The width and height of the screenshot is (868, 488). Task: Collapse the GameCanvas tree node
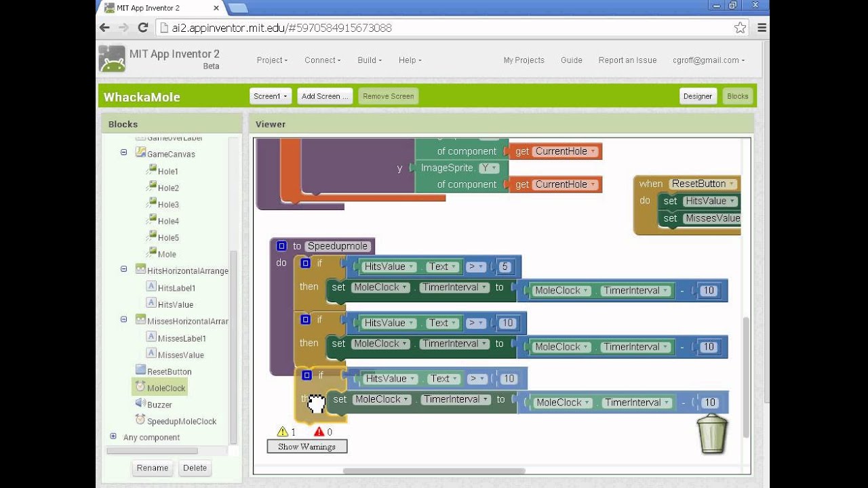click(x=124, y=153)
